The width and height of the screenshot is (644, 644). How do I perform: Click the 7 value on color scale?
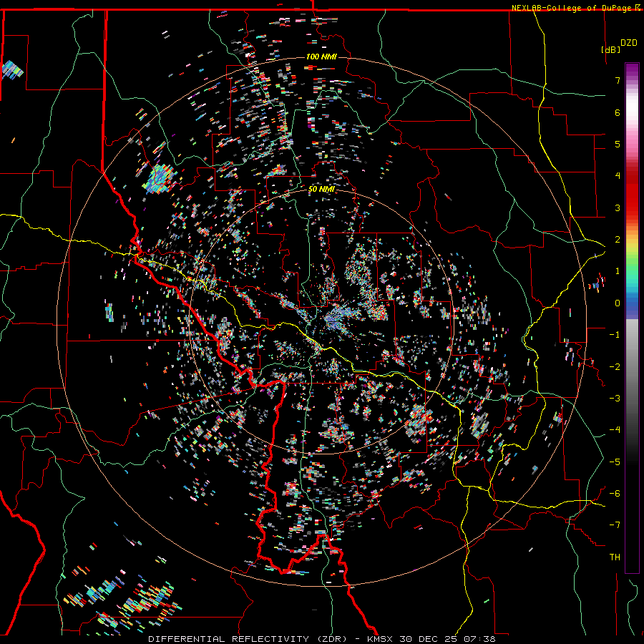(618, 80)
